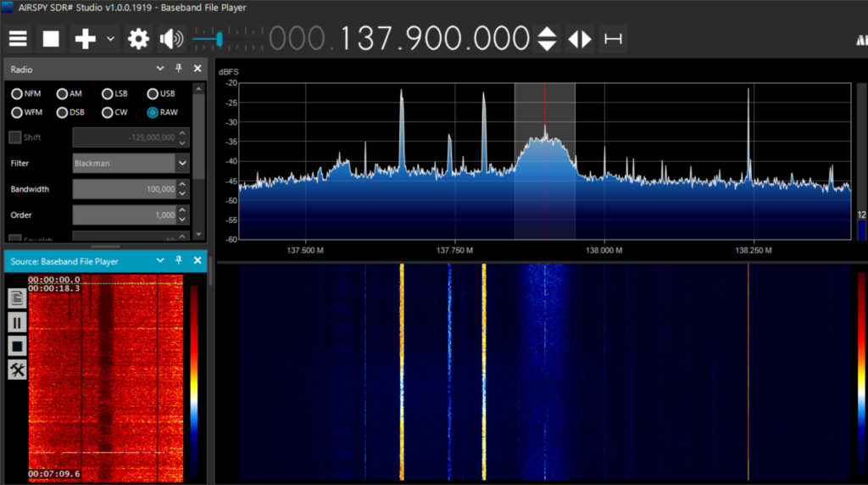The width and height of the screenshot is (868, 485).
Task: Open the Radio panel chevron menu
Action: (160, 69)
